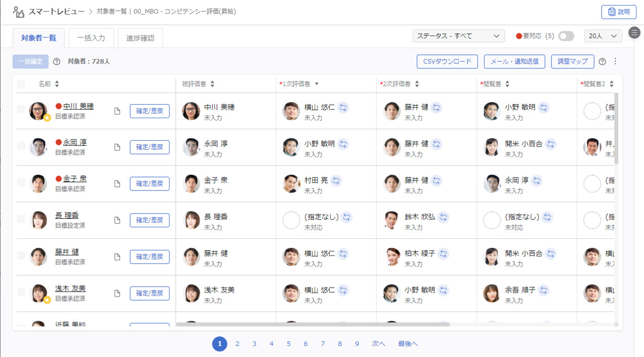Click swap icon next to 村田 亮
The height and width of the screenshot is (357, 644).
pyautogui.click(x=336, y=180)
